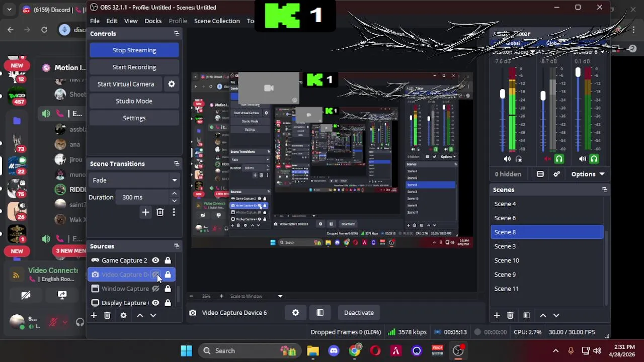Open Settings from Controls dock
This screenshot has height=362, width=644.
tap(134, 118)
